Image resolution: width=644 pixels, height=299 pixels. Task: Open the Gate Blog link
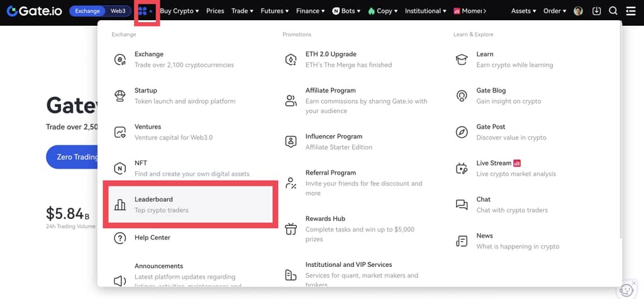point(491,91)
